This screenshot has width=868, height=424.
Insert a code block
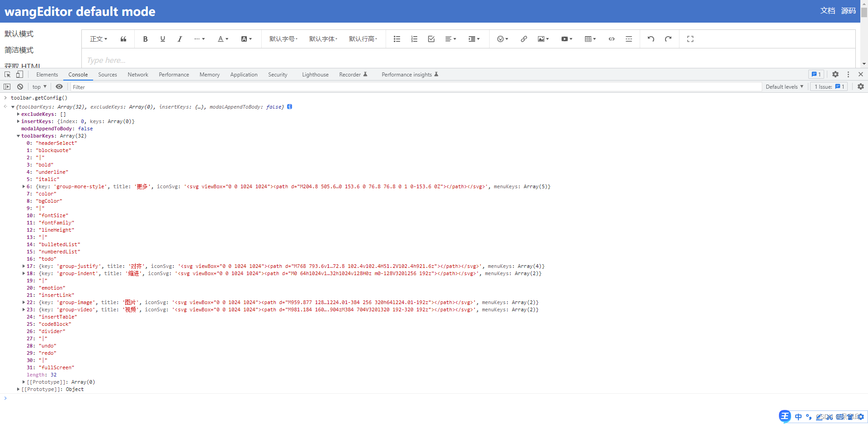612,39
